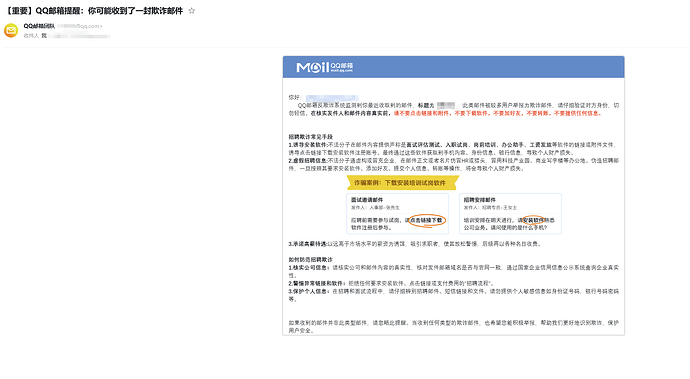The height and width of the screenshot is (379, 690).
Task: Select the email subject 【重要】QQ邮箱提醒
Action: coord(94,11)
